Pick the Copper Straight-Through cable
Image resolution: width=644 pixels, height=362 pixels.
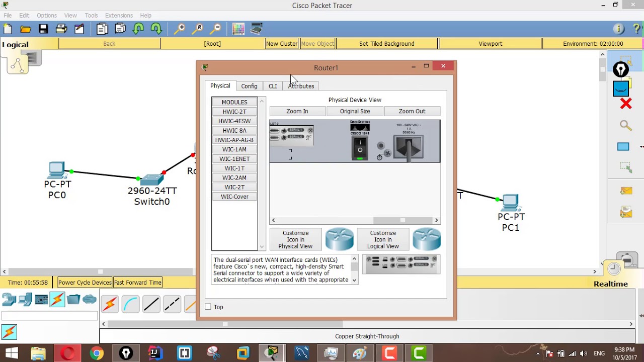coord(151,304)
